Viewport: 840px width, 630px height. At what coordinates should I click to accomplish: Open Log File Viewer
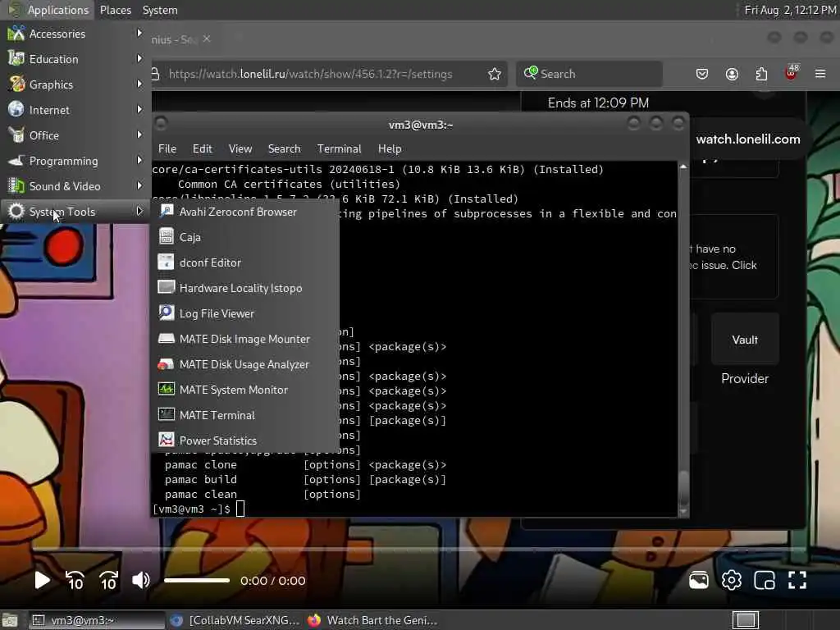[245, 313]
